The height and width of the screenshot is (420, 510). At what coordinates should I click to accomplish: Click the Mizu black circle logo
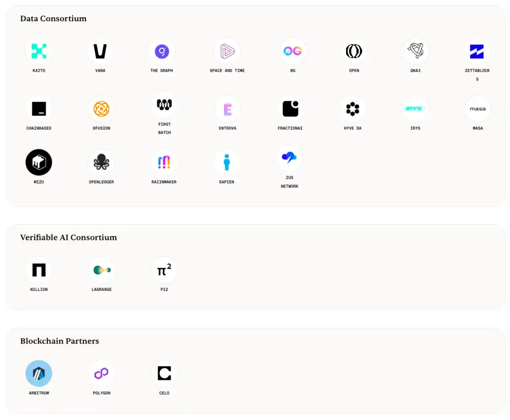pos(39,162)
